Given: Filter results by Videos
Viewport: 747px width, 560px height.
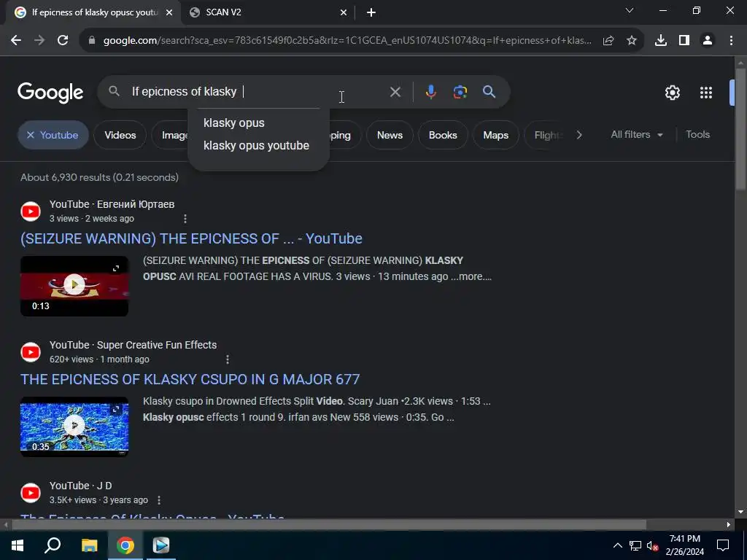Looking at the screenshot, I should point(120,135).
